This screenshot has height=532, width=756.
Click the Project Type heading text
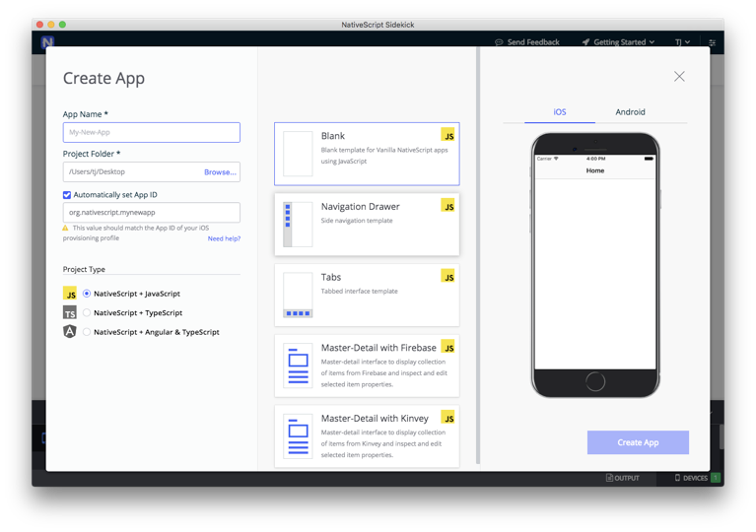84,269
